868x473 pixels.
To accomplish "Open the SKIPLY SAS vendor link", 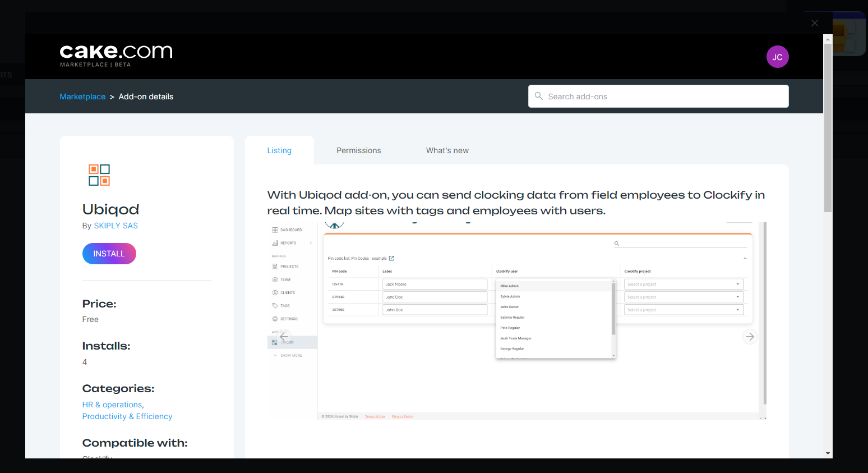I will click(x=116, y=226).
